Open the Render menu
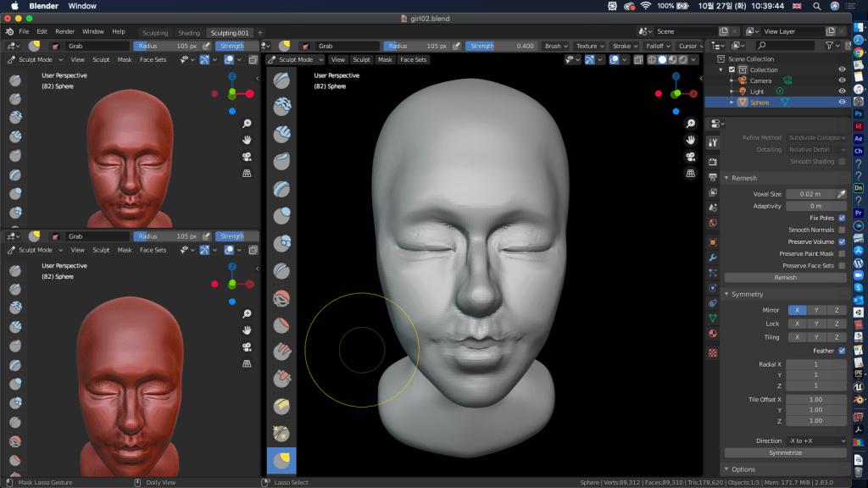 [x=64, y=31]
